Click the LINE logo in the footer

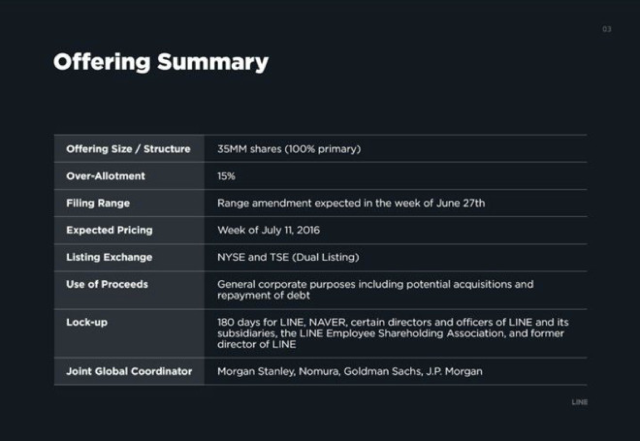tap(579, 402)
